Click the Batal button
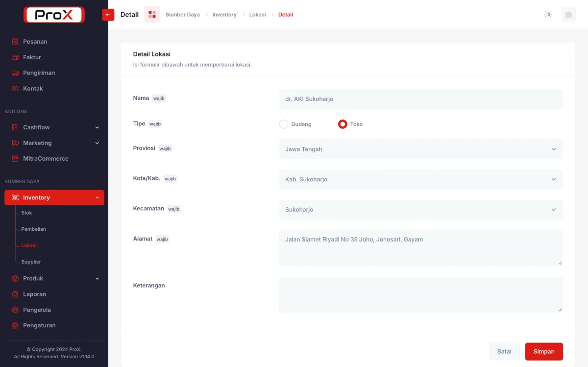This screenshot has height=367, width=588. [504, 351]
